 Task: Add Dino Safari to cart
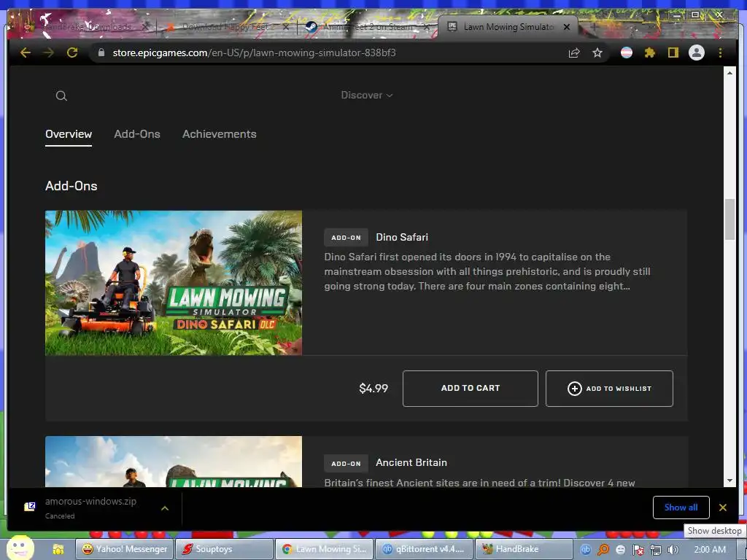471,389
